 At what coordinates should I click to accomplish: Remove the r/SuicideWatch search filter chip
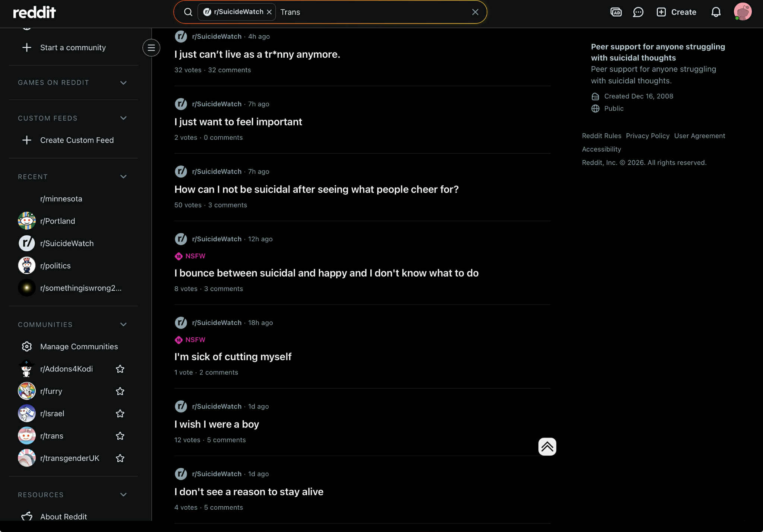(x=269, y=12)
